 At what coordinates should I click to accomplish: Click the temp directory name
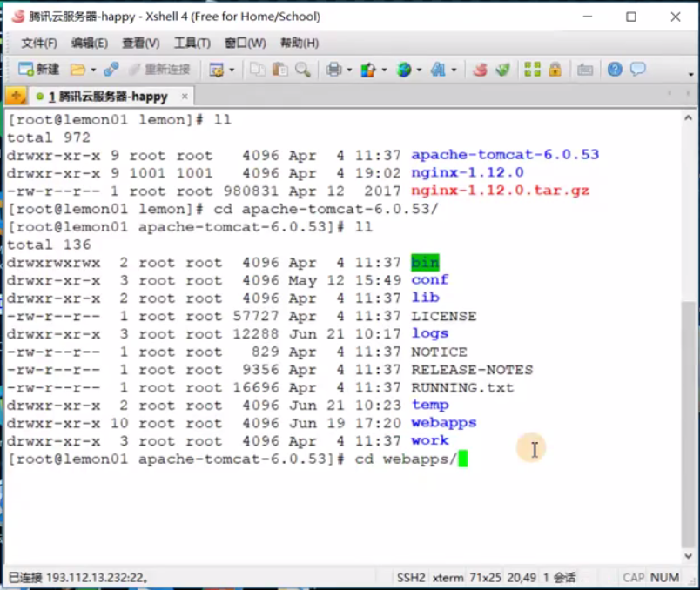pos(429,405)
